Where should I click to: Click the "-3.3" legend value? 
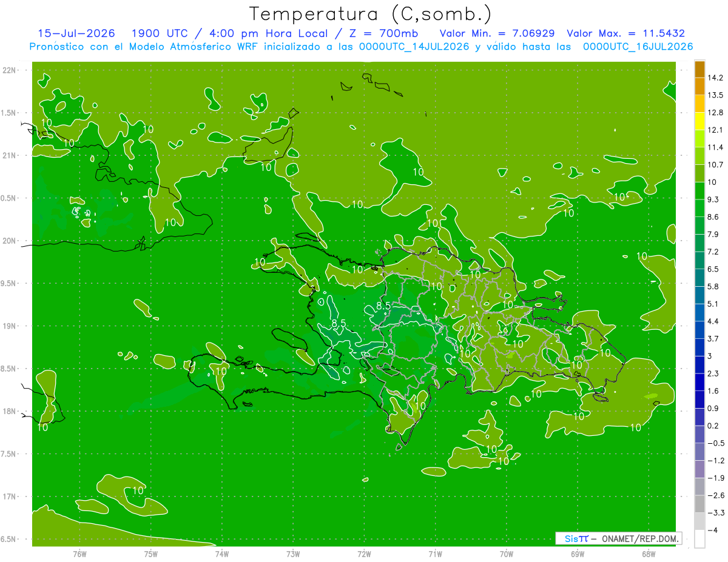[x=715, y=512]
